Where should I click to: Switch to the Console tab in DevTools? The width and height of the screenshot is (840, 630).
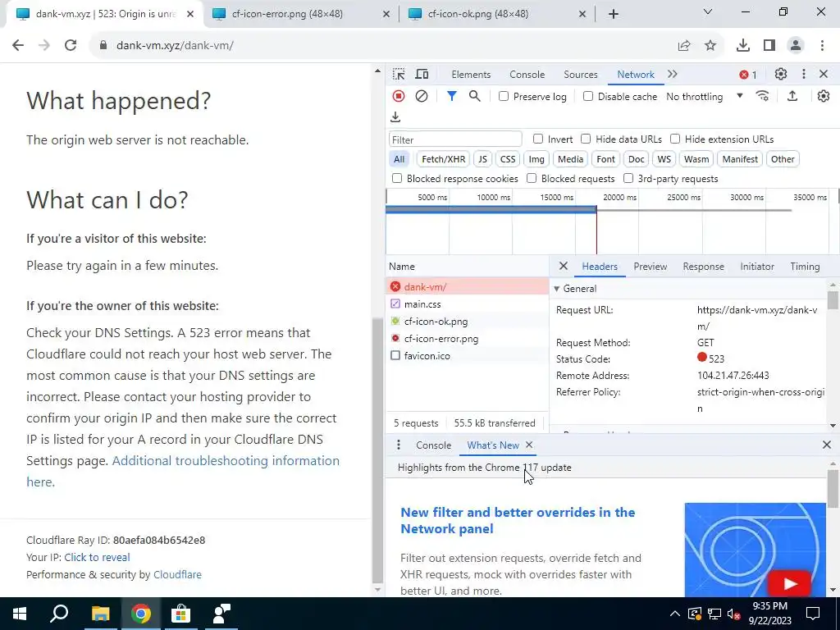[x=527, y=75]
